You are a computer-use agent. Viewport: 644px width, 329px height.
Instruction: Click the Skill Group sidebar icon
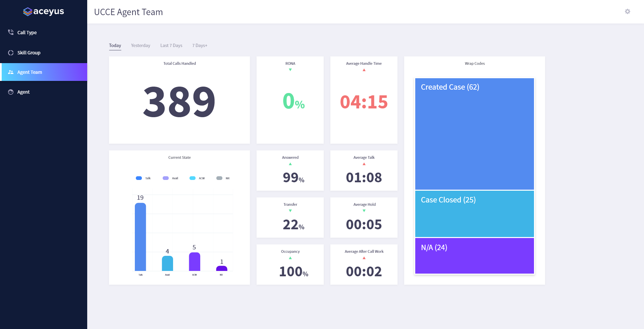point(11,52)
